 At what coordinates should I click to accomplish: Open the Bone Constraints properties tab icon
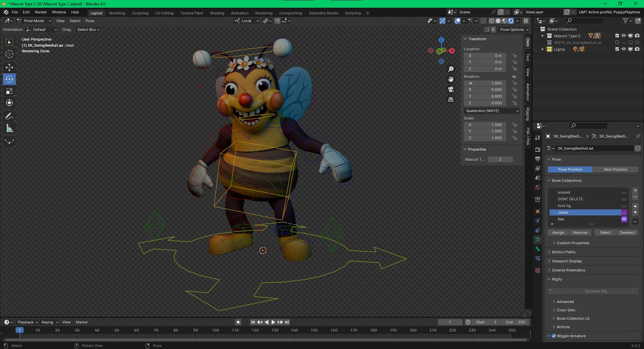(x=538, y=258)
